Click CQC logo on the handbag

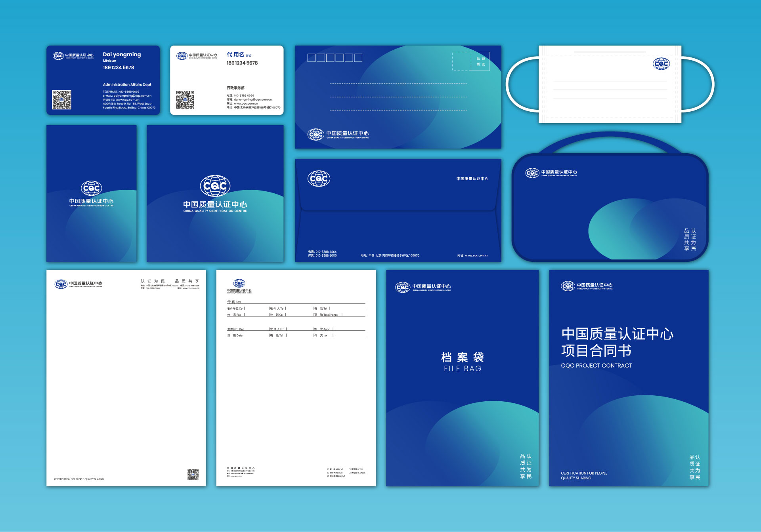(x=532, y=173)
